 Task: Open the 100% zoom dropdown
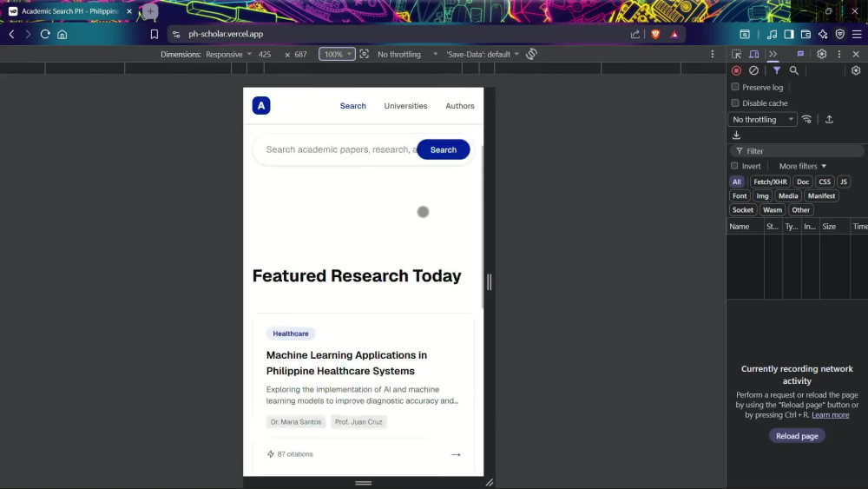337,54
